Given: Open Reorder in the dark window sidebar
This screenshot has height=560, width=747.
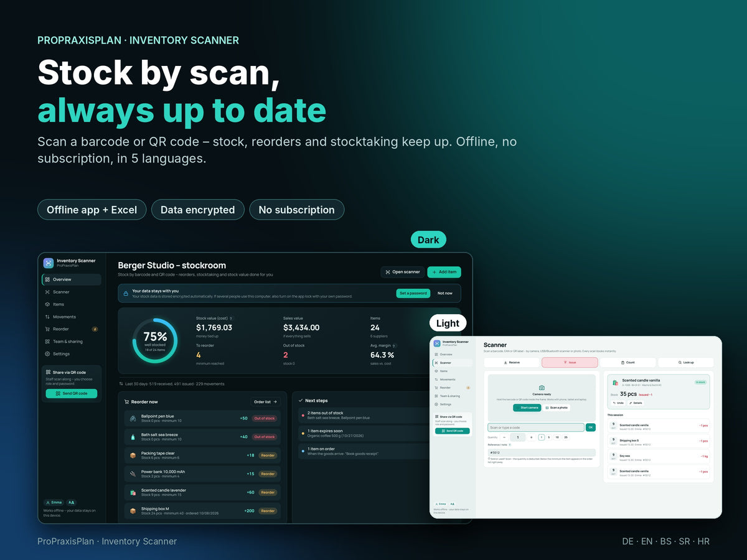Looking at the screenshot, I should click(71, 329).
